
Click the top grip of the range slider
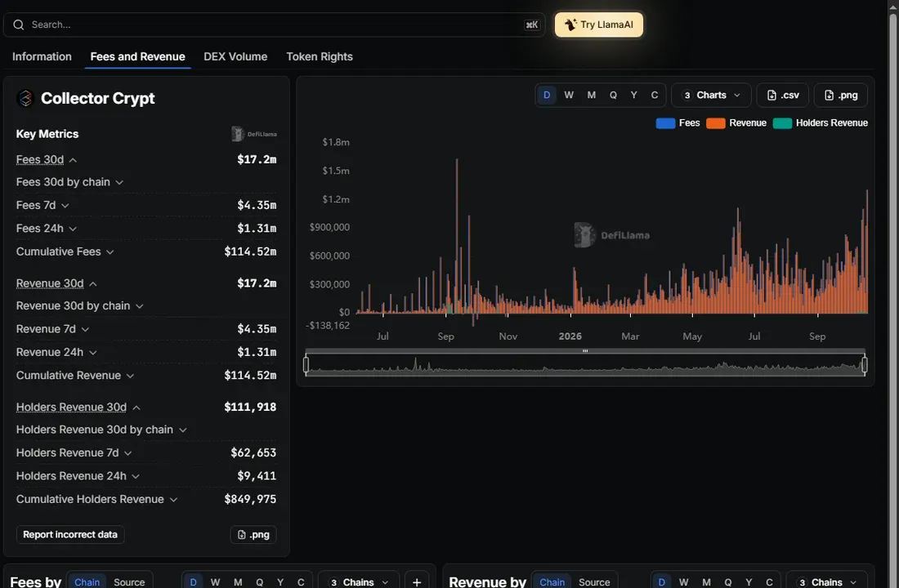(585, 350)
